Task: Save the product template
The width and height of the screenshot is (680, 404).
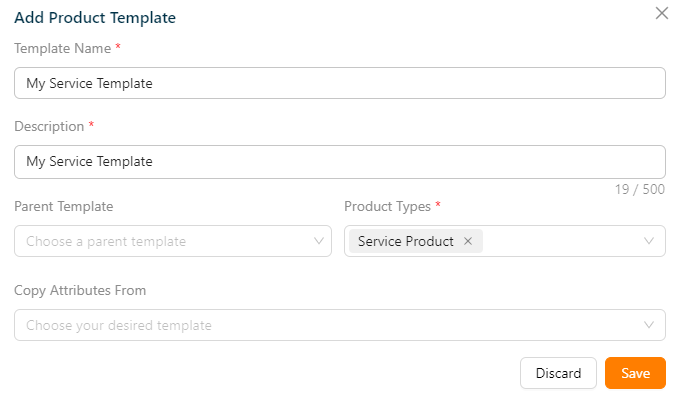Action: [635, 373]
